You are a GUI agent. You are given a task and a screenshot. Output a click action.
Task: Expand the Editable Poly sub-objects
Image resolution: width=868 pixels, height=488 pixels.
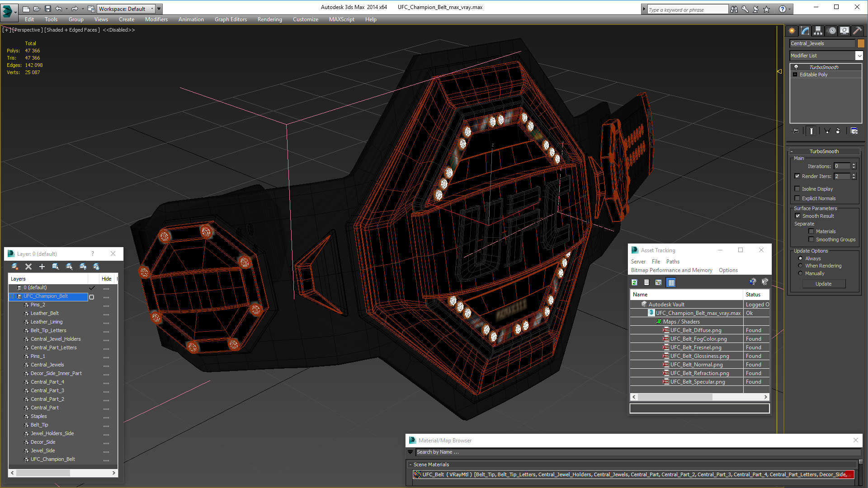click(x=795, y=75)
